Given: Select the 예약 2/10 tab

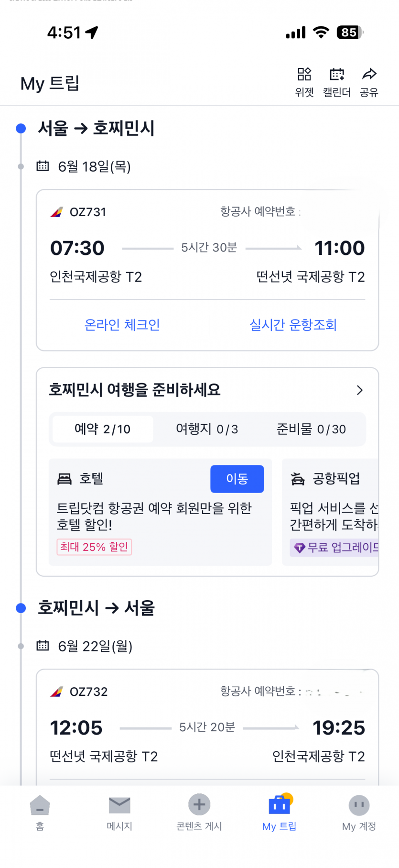Looking at the screenshot, I should [103, 429].
